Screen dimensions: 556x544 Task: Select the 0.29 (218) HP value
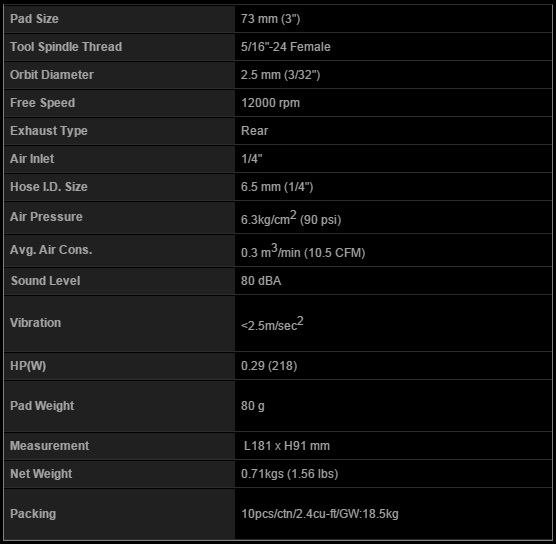pyautogui.click(x=269, y=366)
